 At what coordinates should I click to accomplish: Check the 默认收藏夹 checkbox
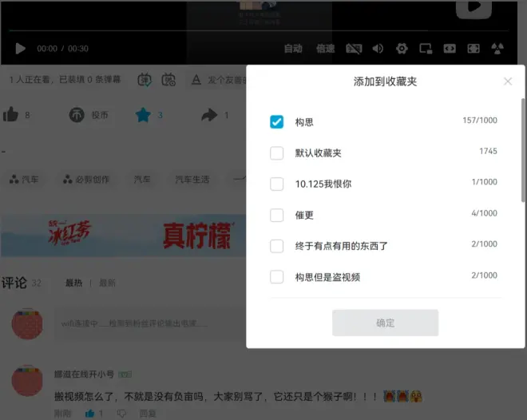(x=276, y=153)
